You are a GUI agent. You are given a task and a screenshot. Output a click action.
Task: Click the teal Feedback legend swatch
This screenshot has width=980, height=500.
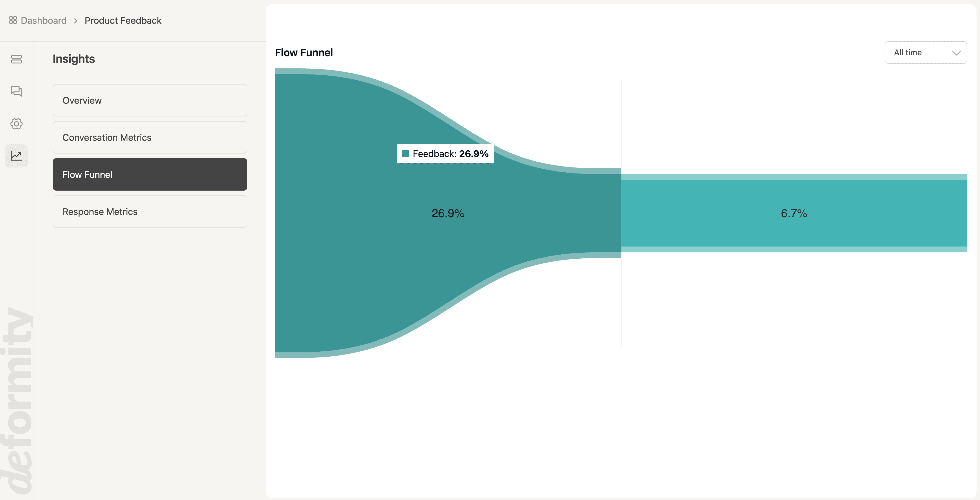[405, 153]
